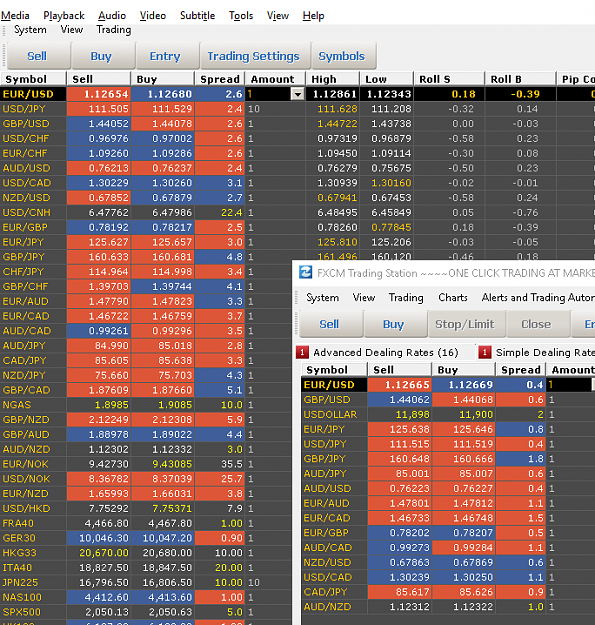Screen dimensions: 595x625
Task: Click EUR/USD high value 1.12861
Action: (332, 94)
